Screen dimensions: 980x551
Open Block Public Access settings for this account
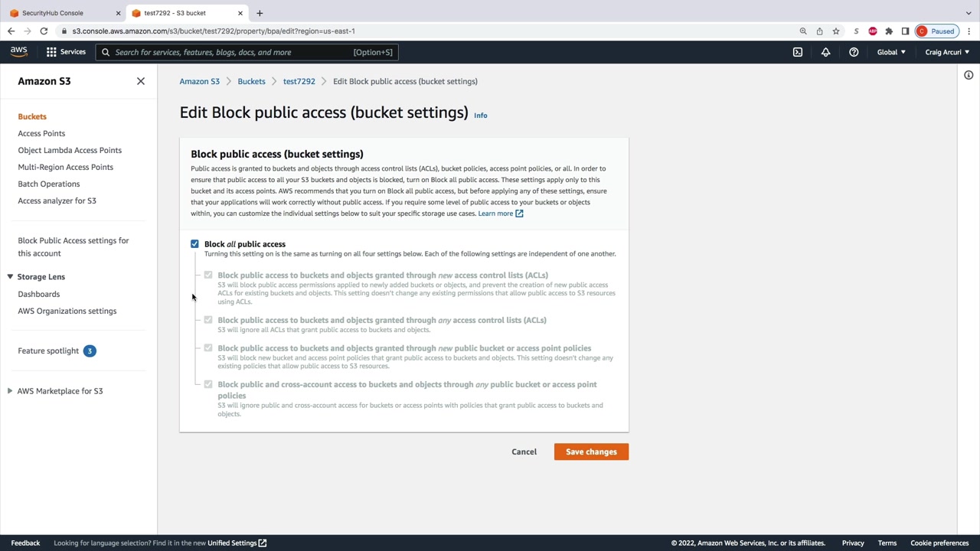pos(73,246)
